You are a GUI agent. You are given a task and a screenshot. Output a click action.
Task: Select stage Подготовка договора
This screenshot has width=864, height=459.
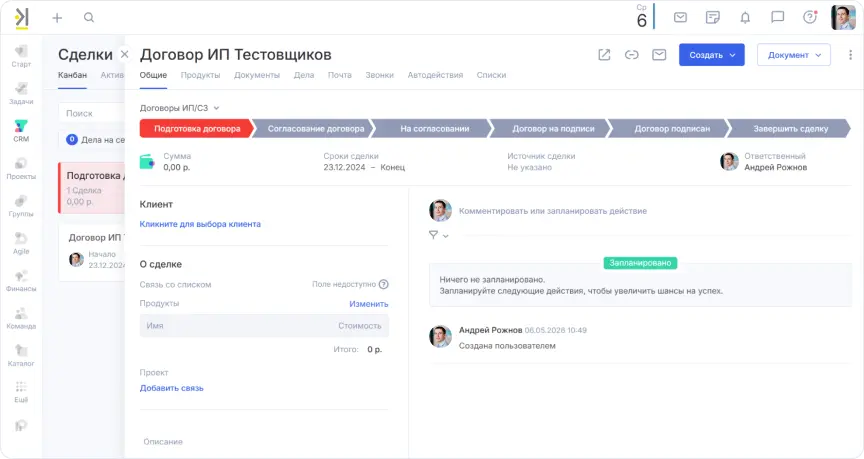pos(197,128)
